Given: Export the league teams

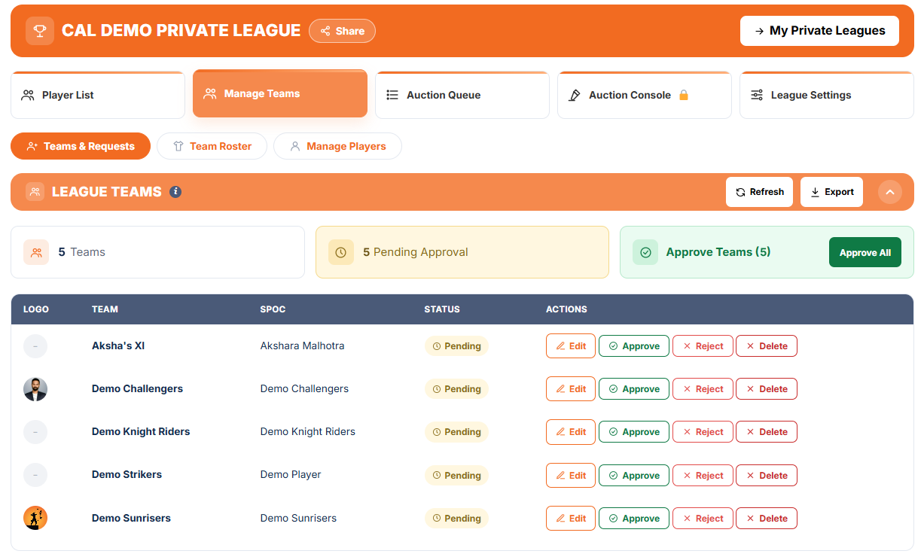Looking at the screenshot, I should point(831,192).
